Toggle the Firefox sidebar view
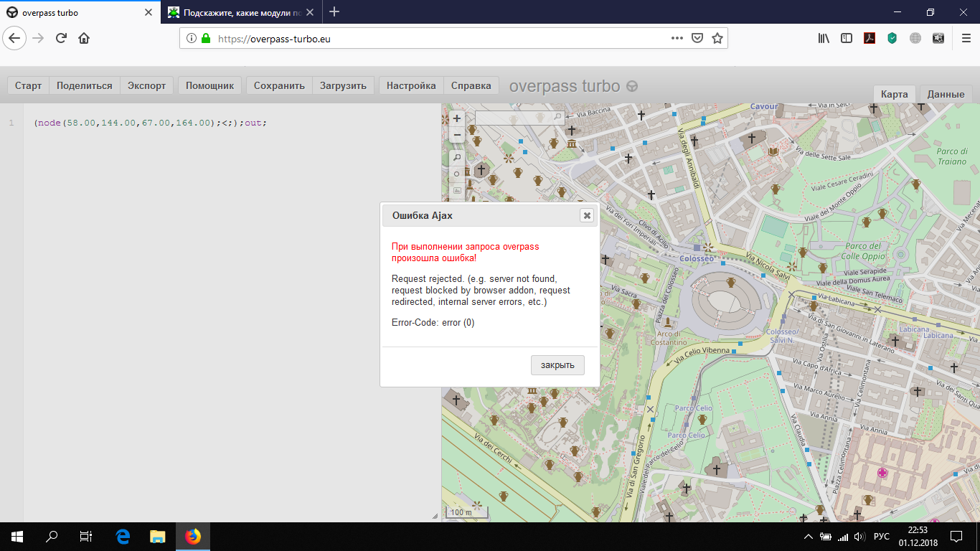This screenshot has height=551, width=980. [x=847, y=39]
